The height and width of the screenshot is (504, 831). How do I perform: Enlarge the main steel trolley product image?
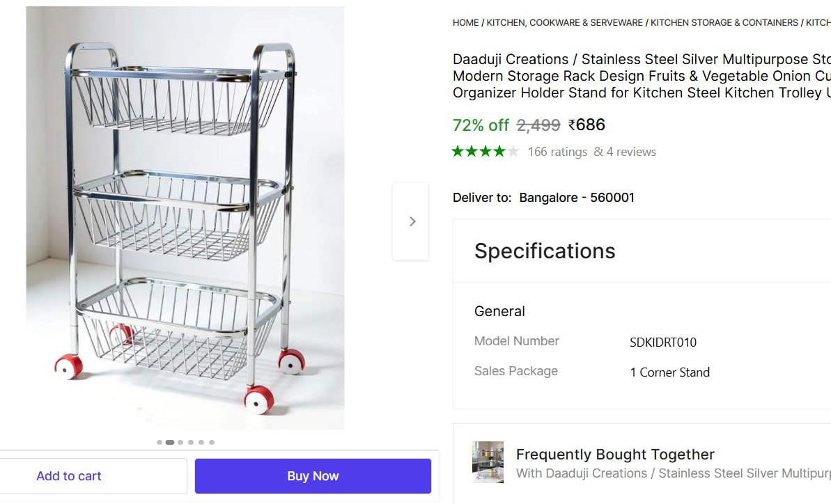coord(185,218)
